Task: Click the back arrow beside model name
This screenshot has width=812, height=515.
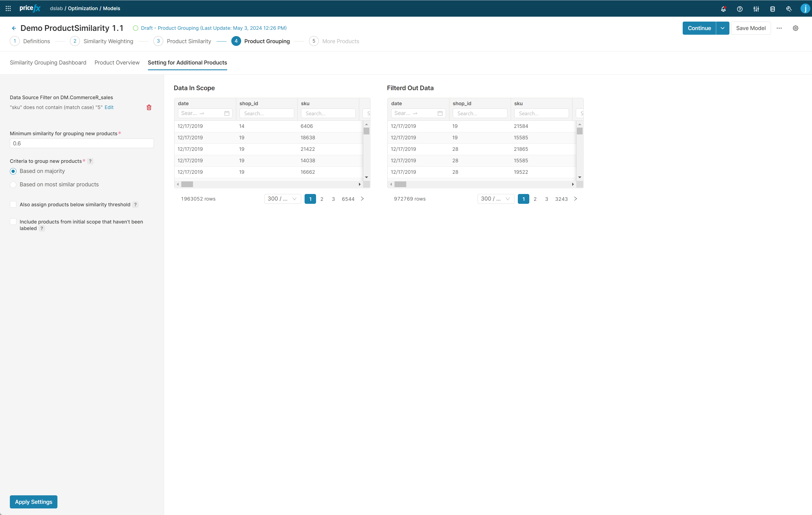Action: (14, 28)
